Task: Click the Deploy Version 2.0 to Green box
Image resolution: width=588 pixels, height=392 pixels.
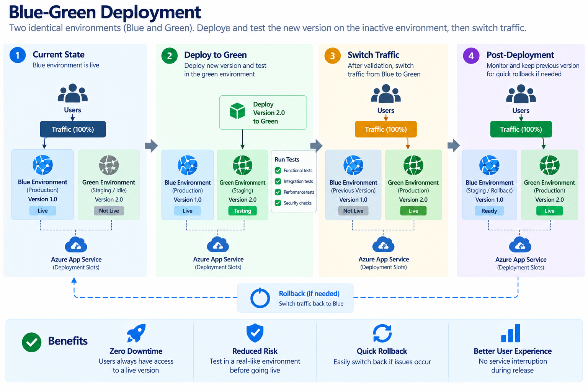Action: click(x=263, y=113)
